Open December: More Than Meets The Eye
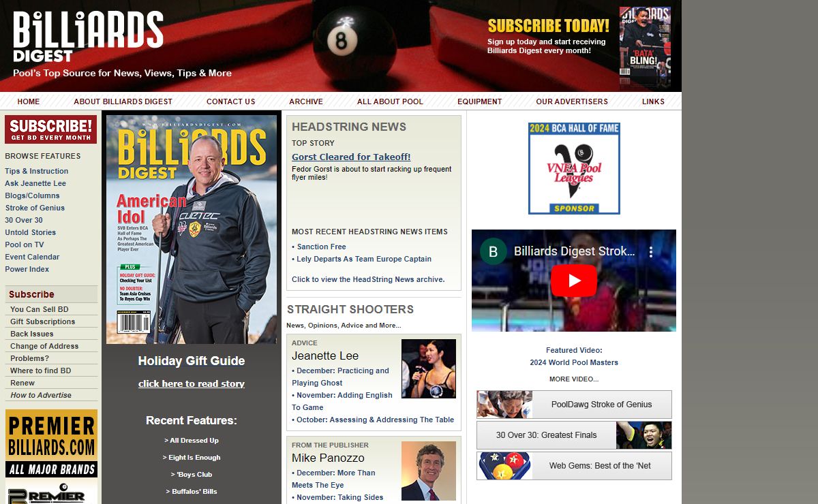The width and height of the screenshot is (818, 504). coord(334,479)
